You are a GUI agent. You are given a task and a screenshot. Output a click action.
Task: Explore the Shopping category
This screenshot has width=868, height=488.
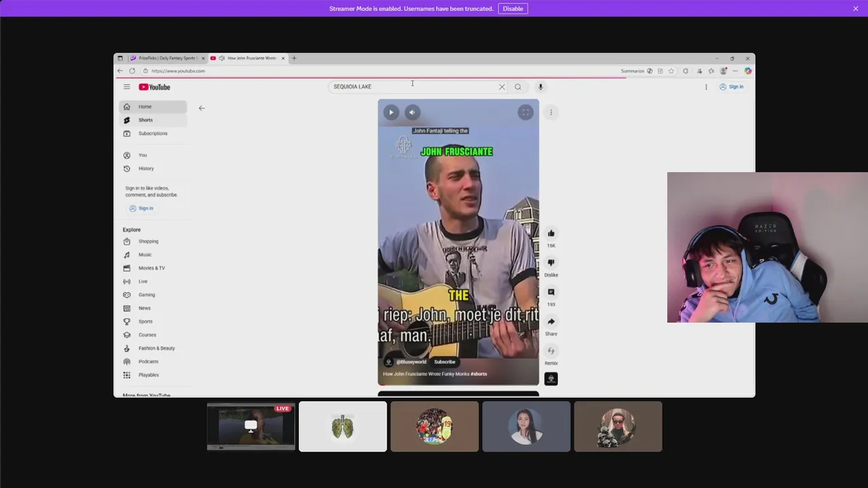[x=153, y=241]
